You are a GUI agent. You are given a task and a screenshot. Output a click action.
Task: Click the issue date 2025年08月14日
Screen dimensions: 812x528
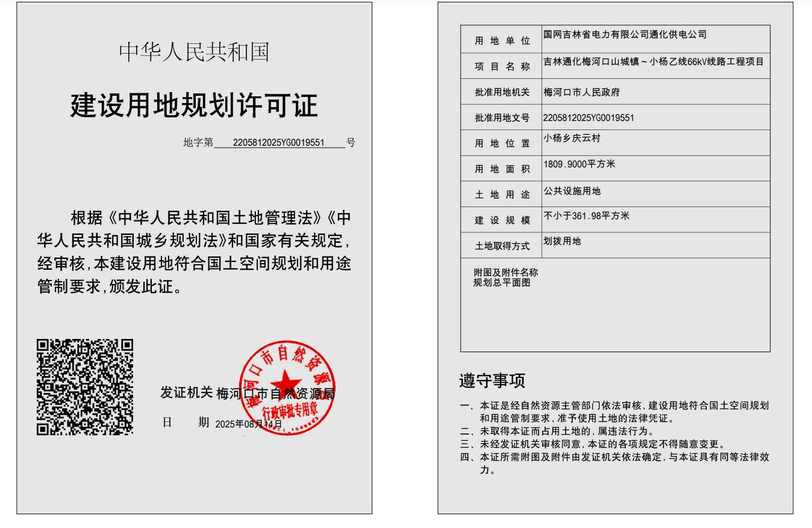[248, 424]
